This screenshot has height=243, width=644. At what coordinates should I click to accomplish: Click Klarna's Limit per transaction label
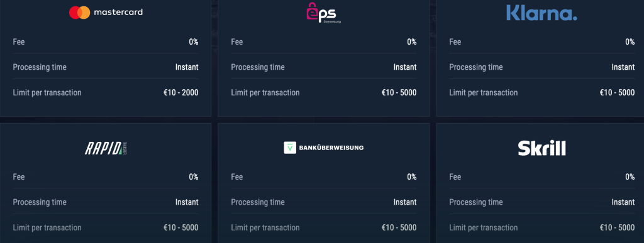click(x=484, y=92)
